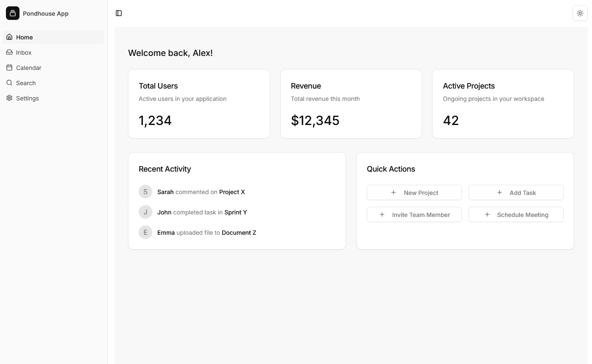Click the Calendar icon in sidebar
Screen dimensions: 592x364
(9, 68)
